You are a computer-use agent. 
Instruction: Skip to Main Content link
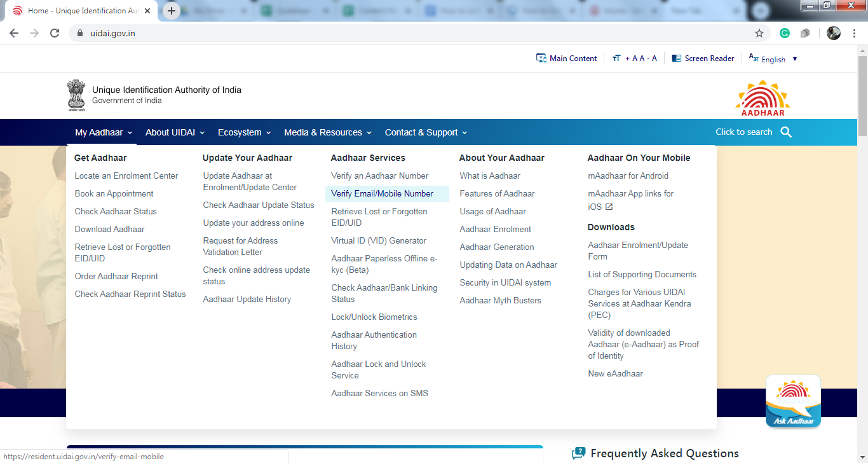pos(567,59)
